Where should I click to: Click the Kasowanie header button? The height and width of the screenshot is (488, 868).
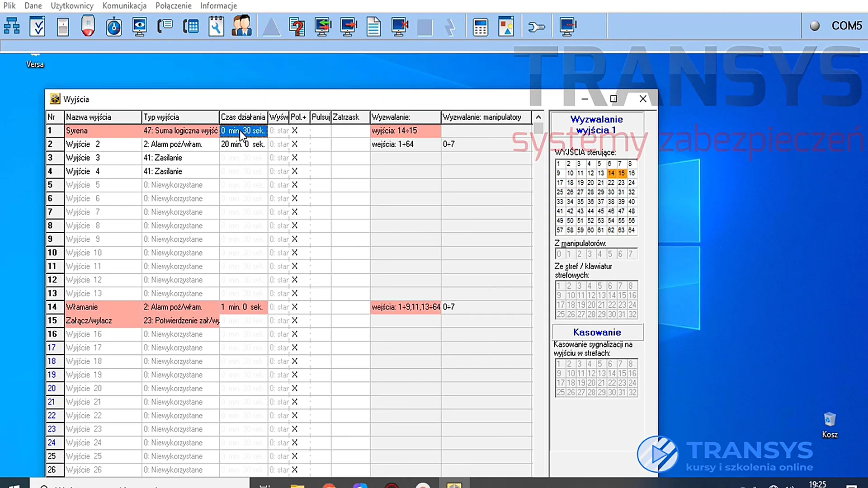[597, 332]
